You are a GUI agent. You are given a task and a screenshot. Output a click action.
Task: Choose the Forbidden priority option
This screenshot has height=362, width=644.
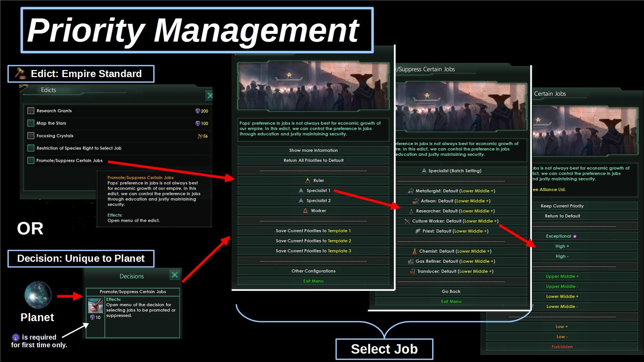(x=562, y=347)
